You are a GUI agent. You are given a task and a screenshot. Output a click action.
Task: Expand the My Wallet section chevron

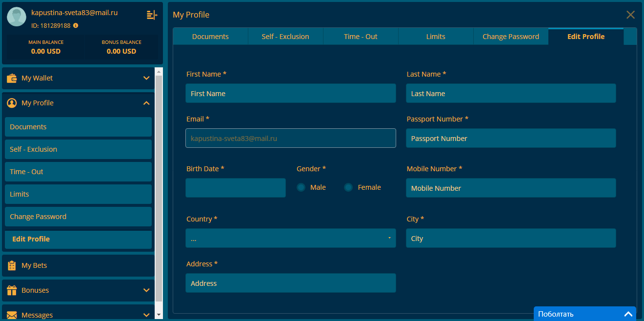click(x=146, y=78)
